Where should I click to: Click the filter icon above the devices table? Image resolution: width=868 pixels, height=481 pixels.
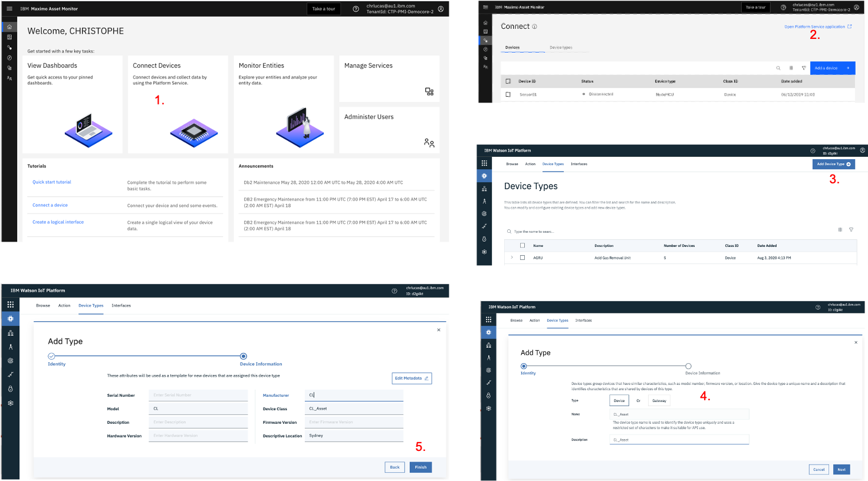coord(804,68)
